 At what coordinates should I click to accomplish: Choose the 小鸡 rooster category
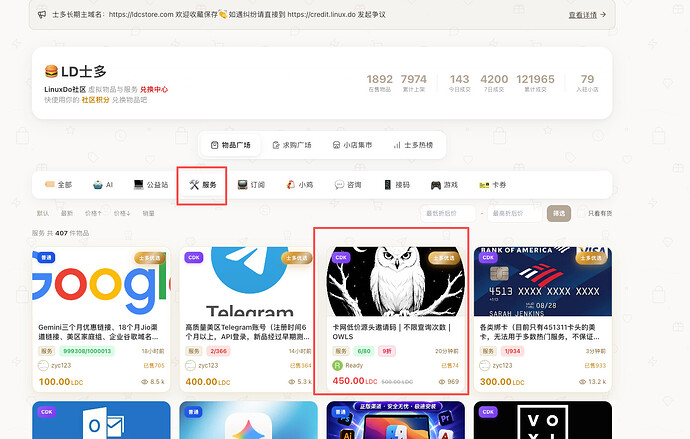pyautogui.click(x=299, y=185)
